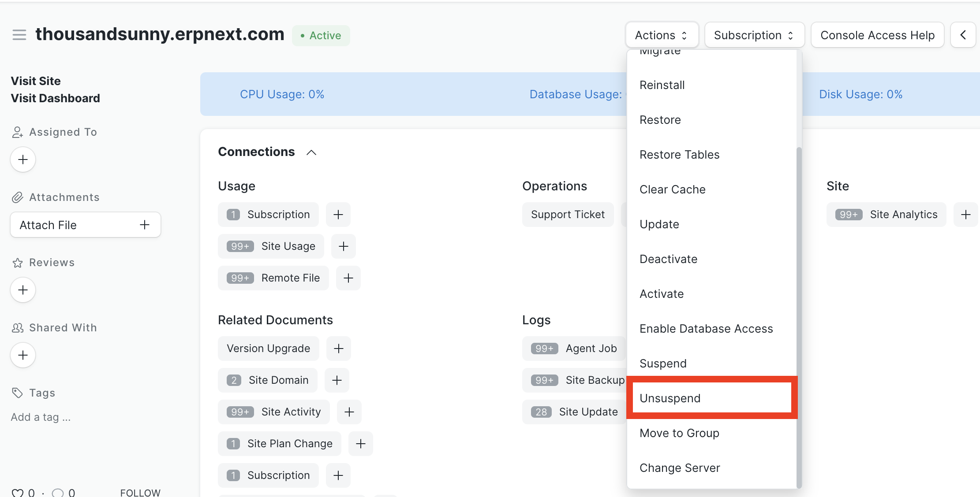Image resolution: width=980 pixels, height=497 pixels.
Task: Click plus icon under Assigned To
Action: coord(23,159)
